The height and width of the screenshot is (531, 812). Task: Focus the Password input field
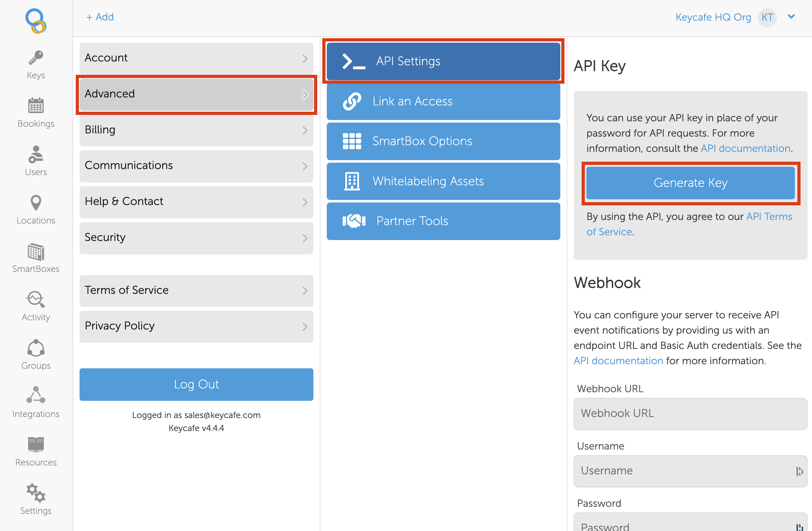[x=690, y=522]
